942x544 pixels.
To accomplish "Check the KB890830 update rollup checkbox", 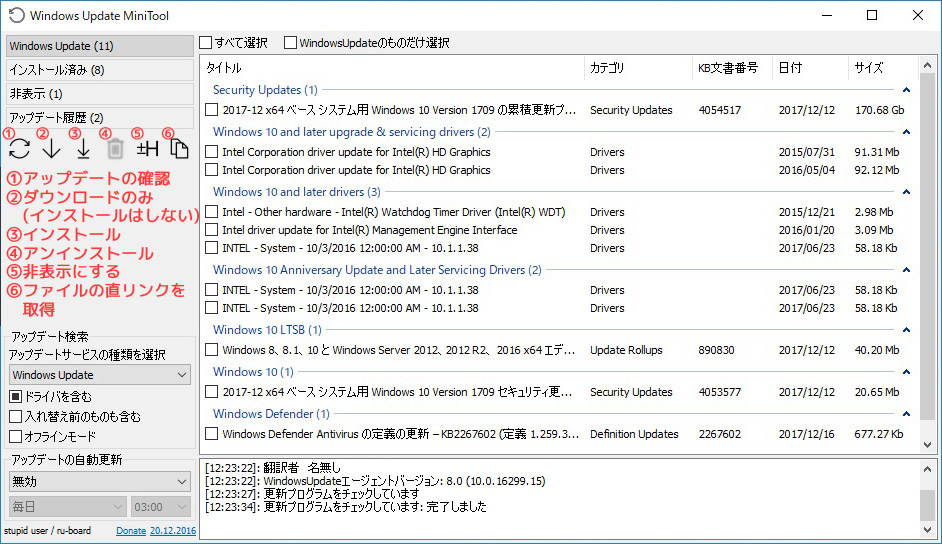I will [x=211, y=350].
